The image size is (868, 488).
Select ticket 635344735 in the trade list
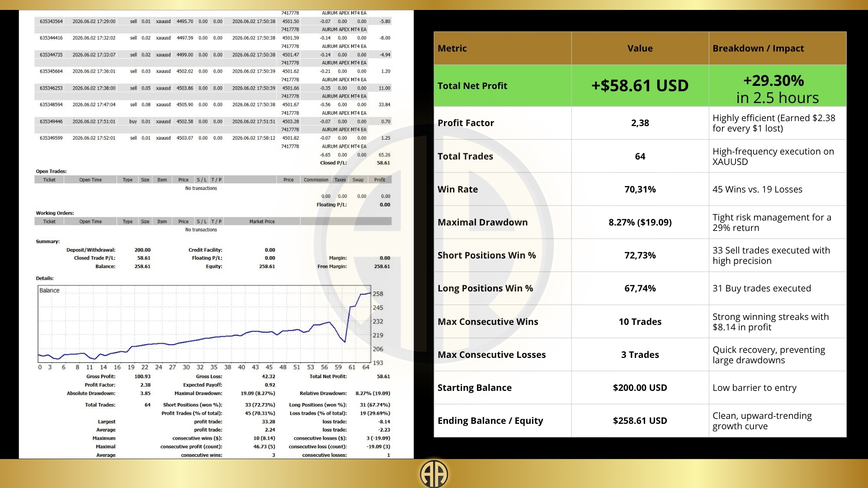tap(51, 55)
